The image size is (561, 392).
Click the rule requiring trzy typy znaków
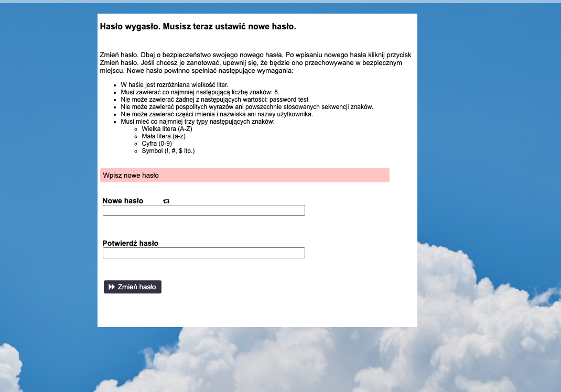(x=198, y=122)
